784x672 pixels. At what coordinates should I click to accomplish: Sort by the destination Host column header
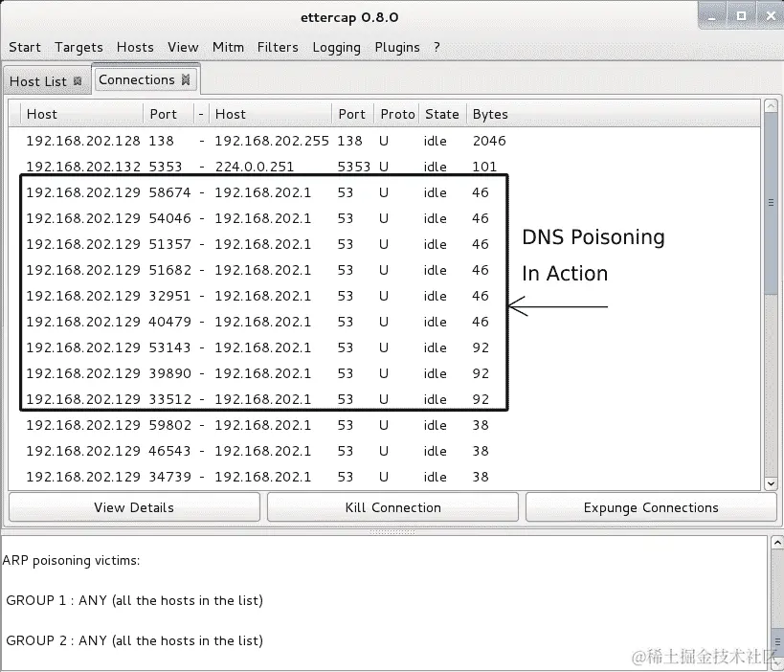(271, 114)
